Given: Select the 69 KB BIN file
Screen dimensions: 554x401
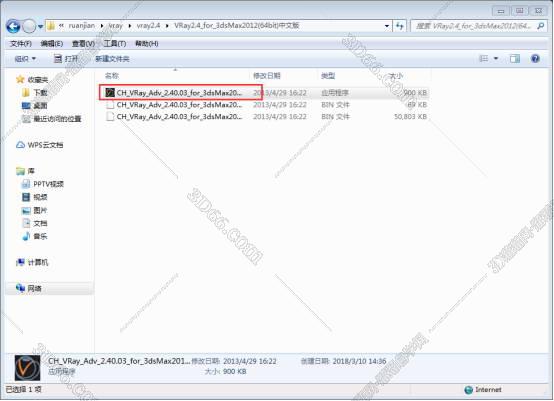Looking at the screenshot, I should (264, 105).
